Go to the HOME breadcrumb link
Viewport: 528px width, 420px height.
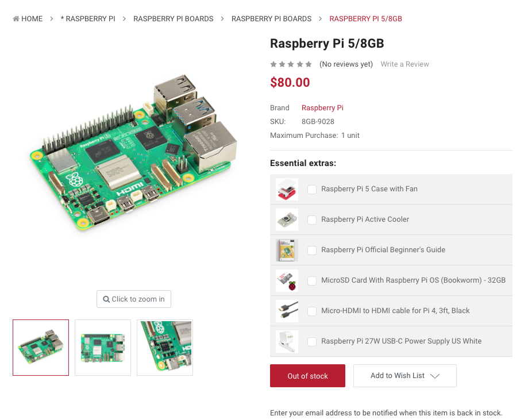click(x=28, y=19)
